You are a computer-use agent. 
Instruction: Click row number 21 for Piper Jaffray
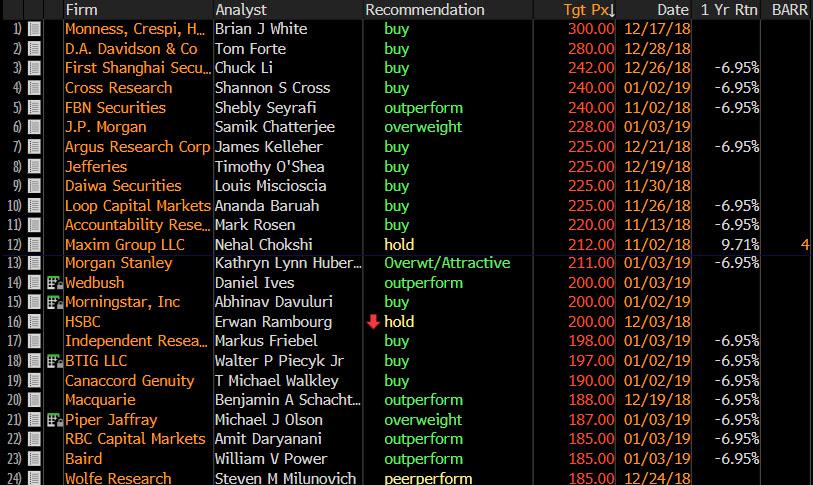click(x=14, y=420)
